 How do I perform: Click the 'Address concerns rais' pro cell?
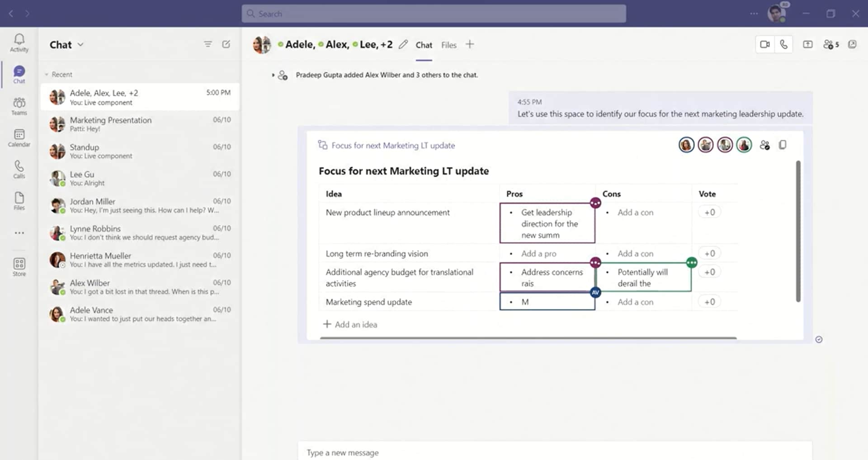click(x=547, y=277)
